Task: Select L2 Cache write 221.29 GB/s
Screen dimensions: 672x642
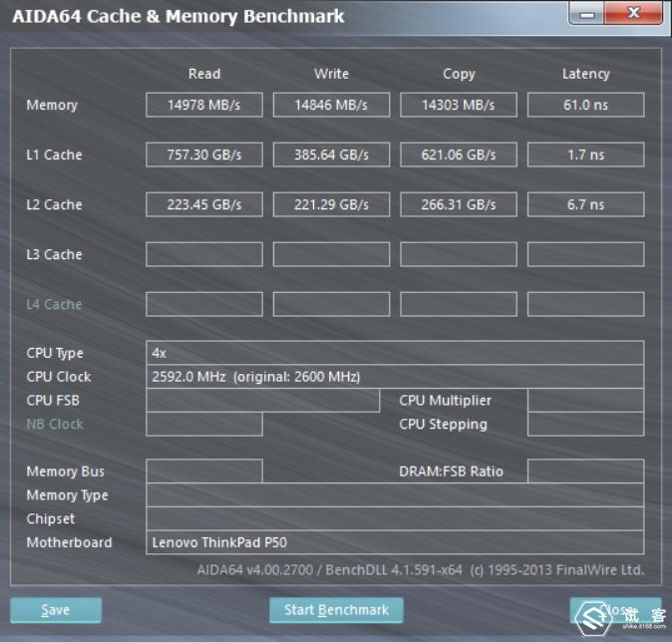Action: click(x=331, y=204)
